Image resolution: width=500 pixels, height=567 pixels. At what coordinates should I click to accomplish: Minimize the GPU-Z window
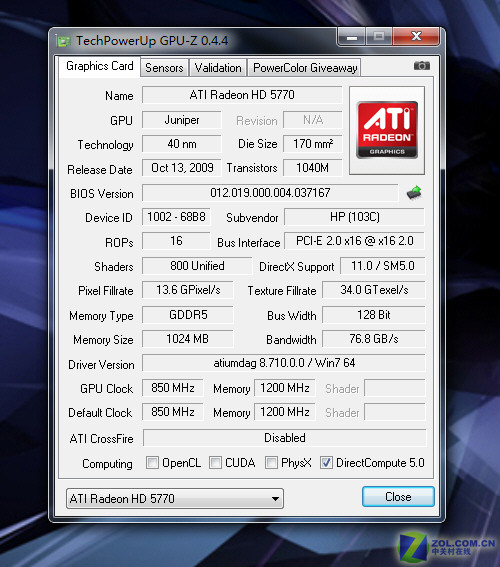point(352,37)
